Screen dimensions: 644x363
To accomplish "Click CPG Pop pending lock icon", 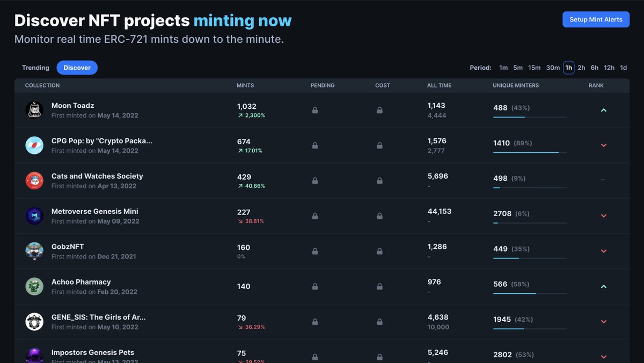I will click(x=315, y=145).
